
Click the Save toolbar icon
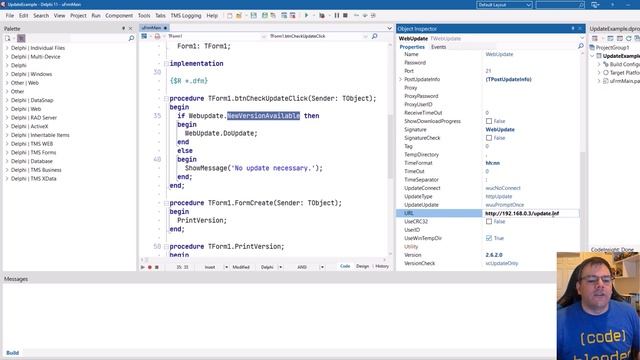pyautogui.click(x=253, y=16)
